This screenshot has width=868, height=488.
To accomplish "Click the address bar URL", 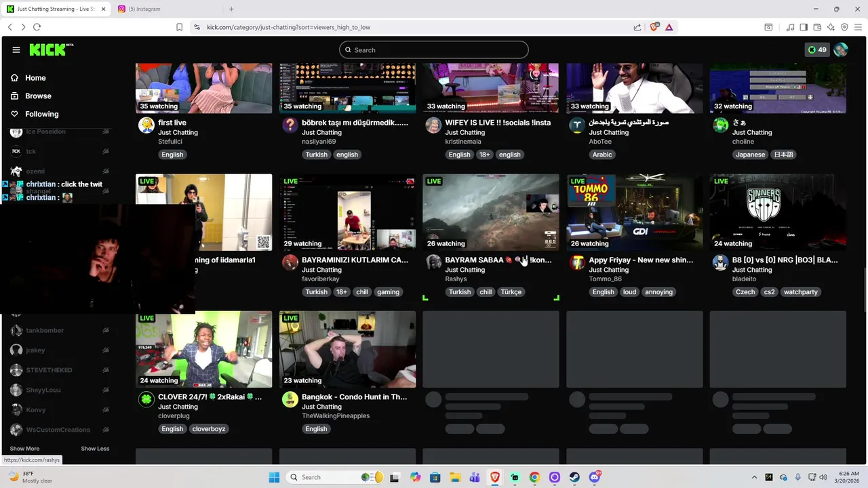I will point(288,27).
